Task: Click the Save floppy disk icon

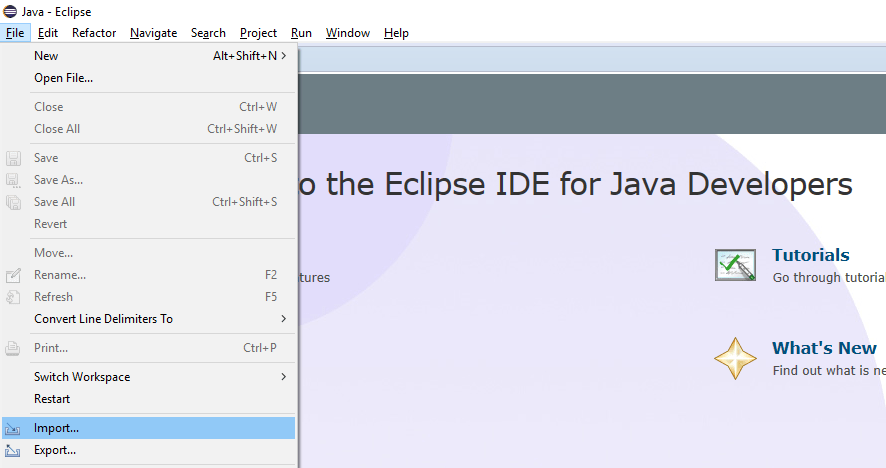Action: point(13,158)
